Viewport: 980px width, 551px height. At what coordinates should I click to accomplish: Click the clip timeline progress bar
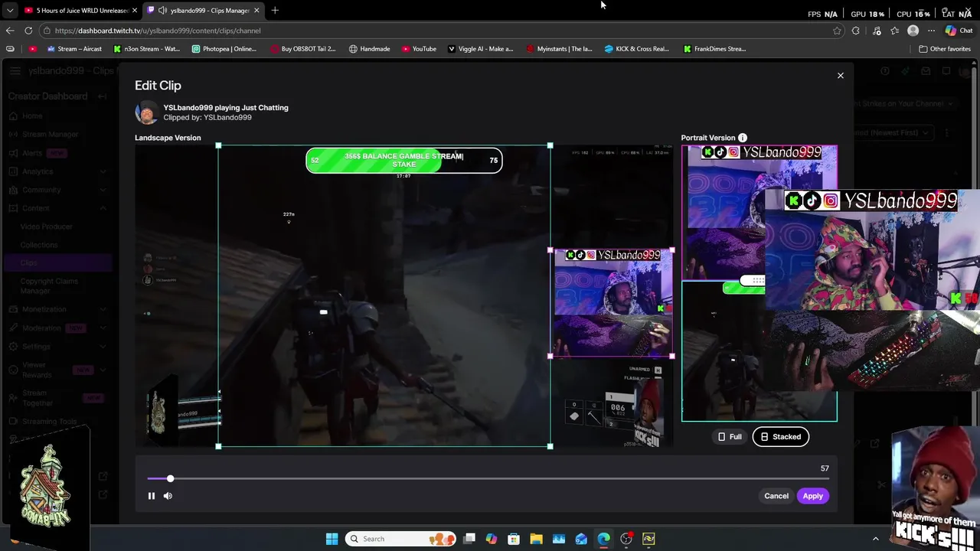click(488, 479)
